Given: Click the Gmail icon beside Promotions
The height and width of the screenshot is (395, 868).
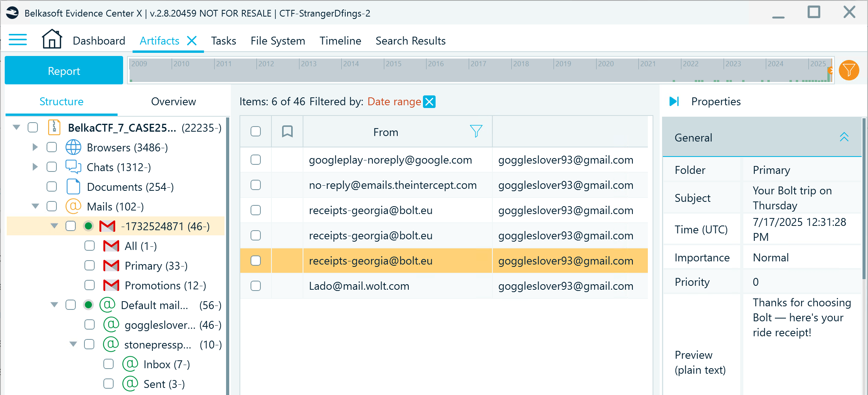Looking at the screenshot, I should pyautogui.click(x=111, y=285).
